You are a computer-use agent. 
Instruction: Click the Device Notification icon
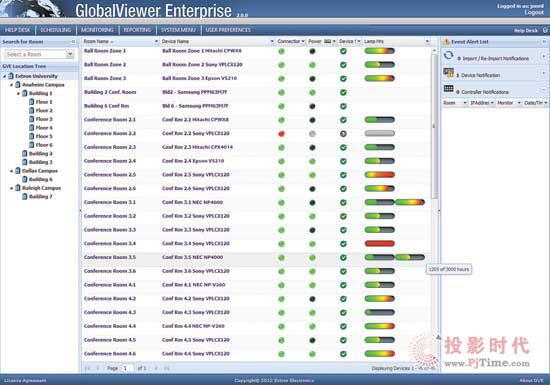448,73
